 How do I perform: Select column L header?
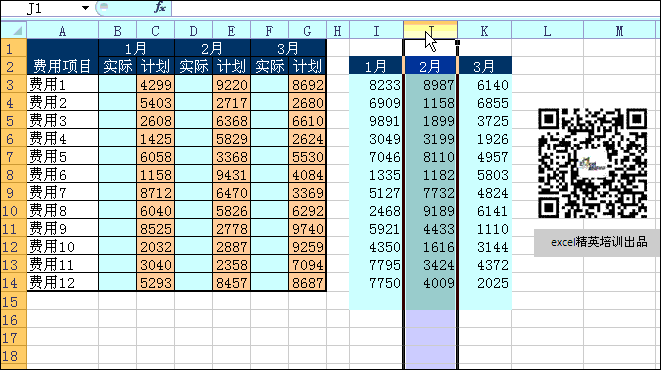pyautogui.click(x=547, y=31)
